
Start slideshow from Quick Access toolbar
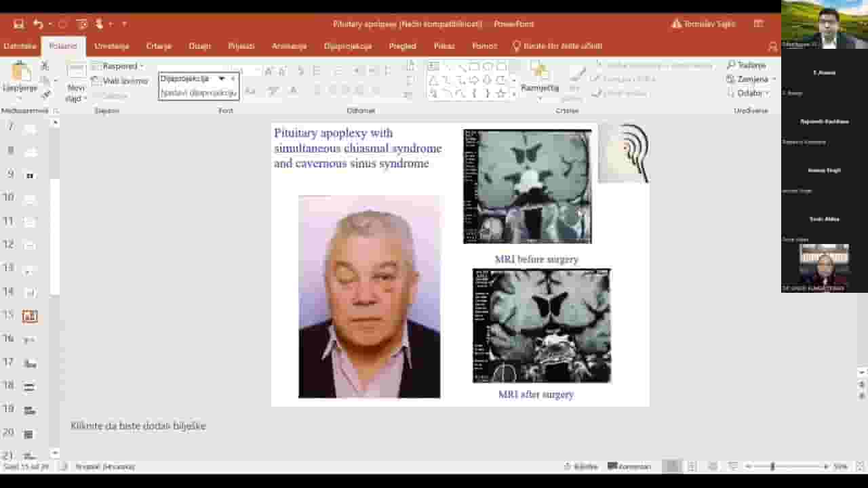click(82, 24)
